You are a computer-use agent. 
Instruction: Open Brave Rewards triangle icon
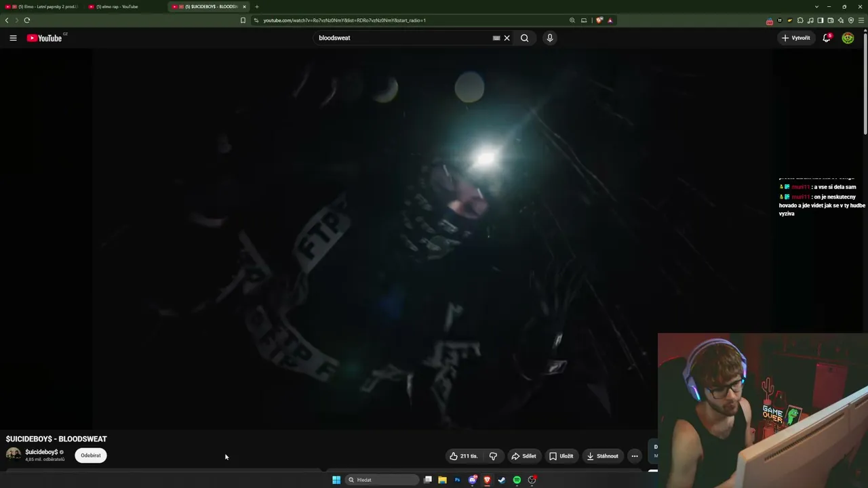[x=610, y=20]
